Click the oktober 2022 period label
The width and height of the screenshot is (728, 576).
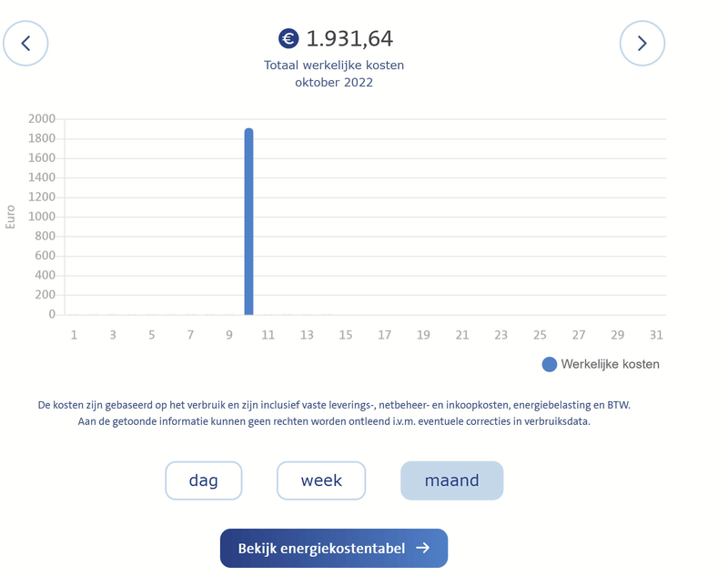(334, 83)
